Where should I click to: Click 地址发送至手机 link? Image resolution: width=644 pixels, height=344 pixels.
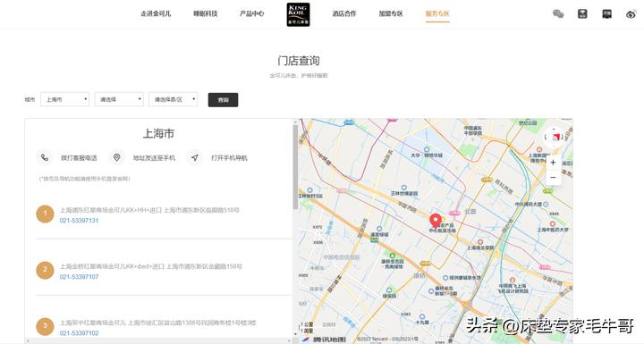[154, 158]
